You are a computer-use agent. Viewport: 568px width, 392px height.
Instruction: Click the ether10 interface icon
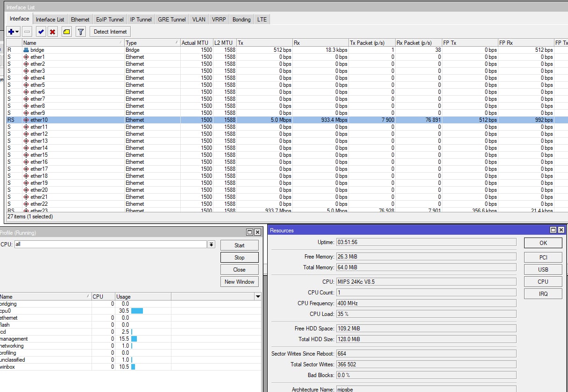[26, 120]
